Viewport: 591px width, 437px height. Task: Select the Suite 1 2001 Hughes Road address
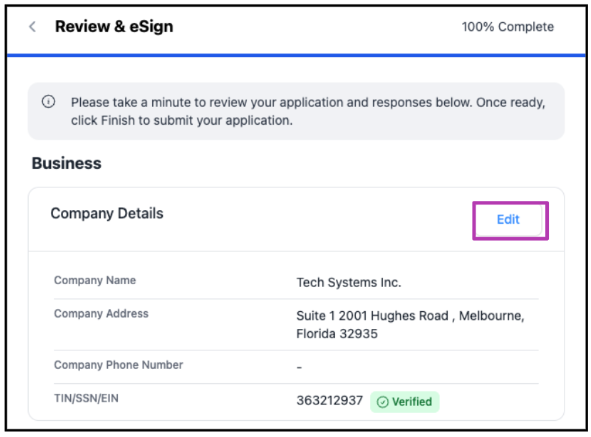[x=410, y=325]
